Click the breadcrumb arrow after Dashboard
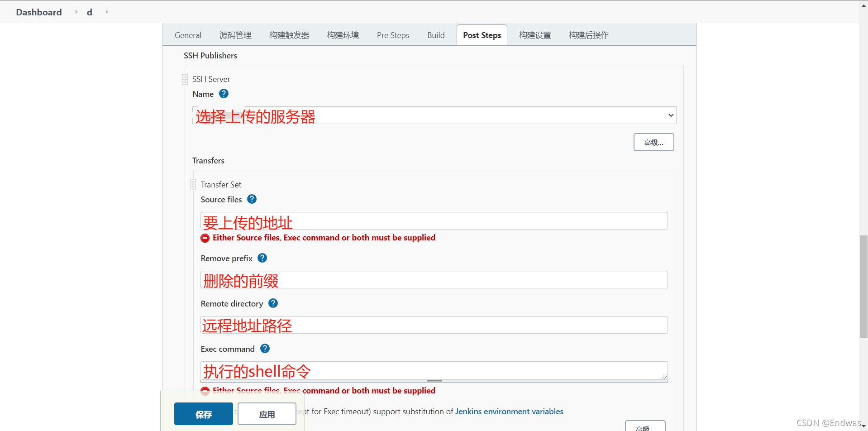The height and width of the screenshot is (431, 868). tap(76, 12)
